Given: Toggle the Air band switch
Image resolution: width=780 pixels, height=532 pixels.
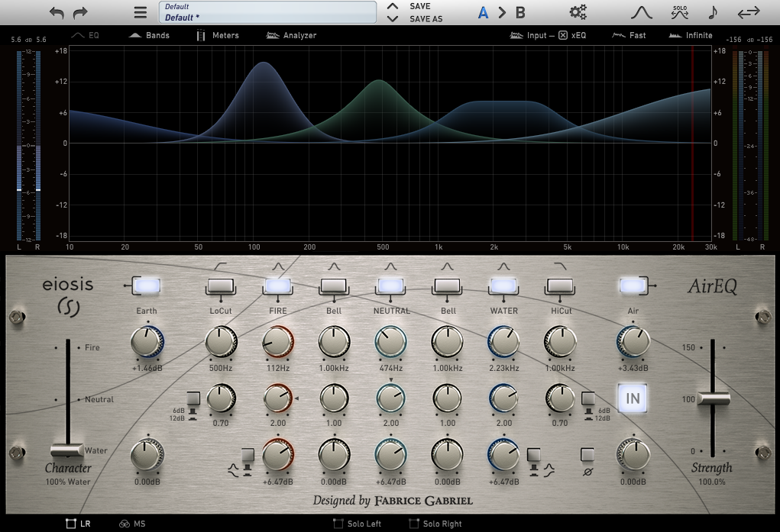Looking at the screenshot, I should [x=633, y=285].
